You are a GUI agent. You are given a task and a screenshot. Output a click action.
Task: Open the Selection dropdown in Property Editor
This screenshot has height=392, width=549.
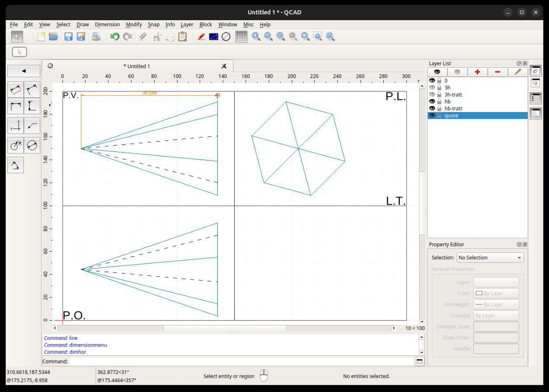click(490, 258)
